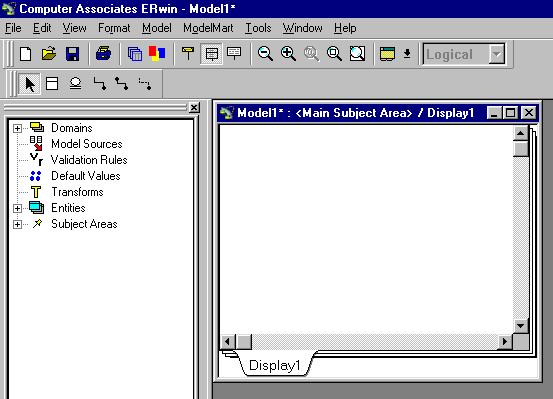Click the horizontal scrollbar left arrow

click(x=227, y=341)
